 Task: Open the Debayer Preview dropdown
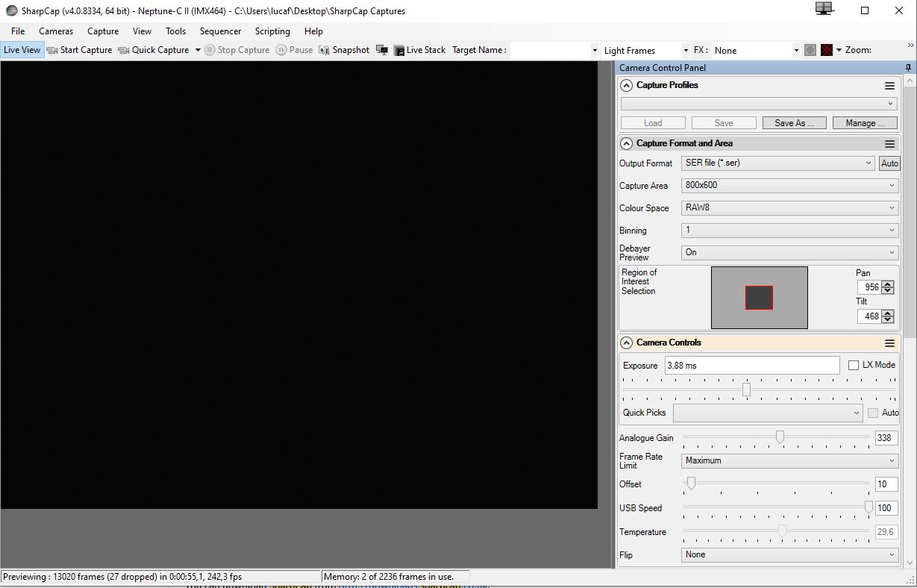790,252
